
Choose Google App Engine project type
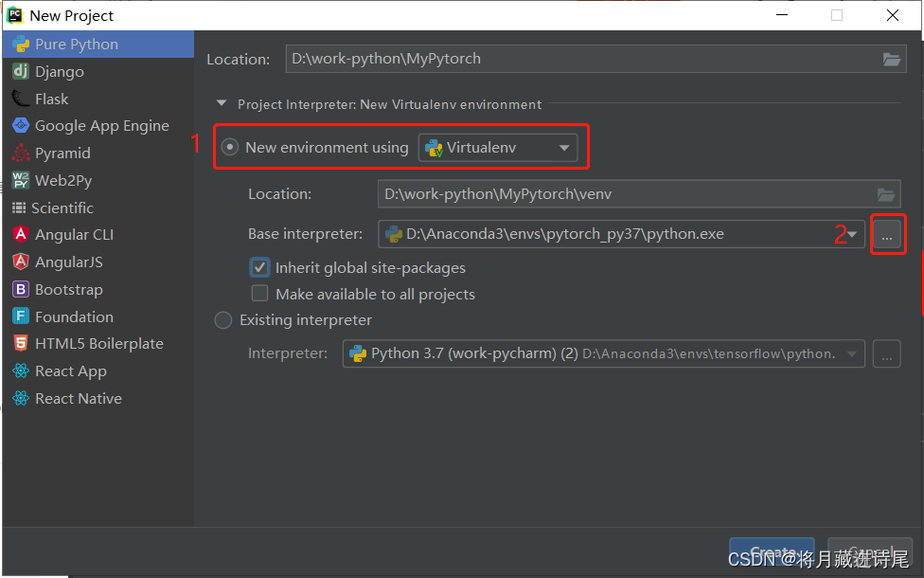coord(98,126)
